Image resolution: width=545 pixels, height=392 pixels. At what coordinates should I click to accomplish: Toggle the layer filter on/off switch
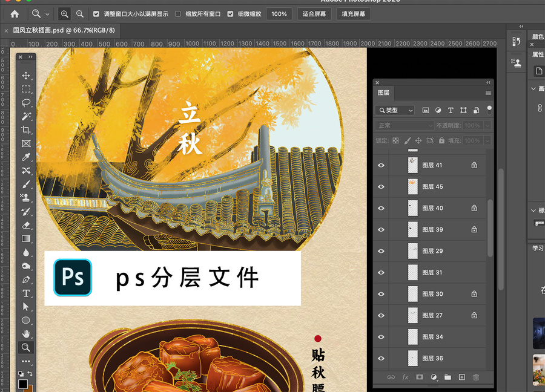click(x=489, y=110)
